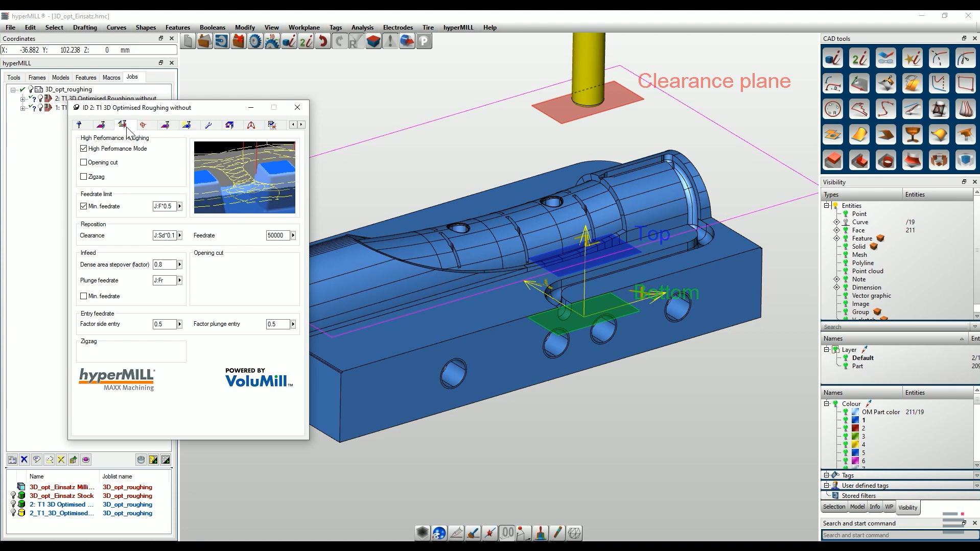Click the speech bubble comment icon
Viewport: 980px width, 551px height.
(36, 460)
